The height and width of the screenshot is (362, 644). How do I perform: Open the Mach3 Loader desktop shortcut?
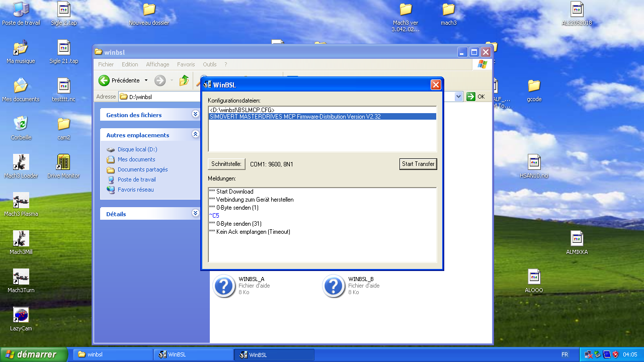(21, 162)
